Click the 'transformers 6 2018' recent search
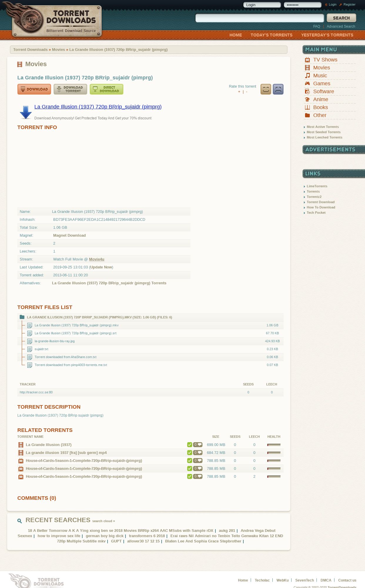 coord(147,536)
